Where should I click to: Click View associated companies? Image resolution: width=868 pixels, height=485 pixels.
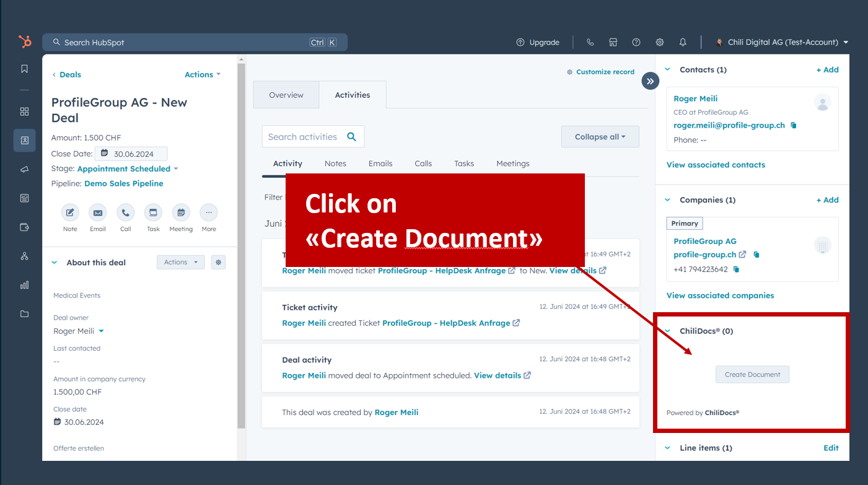[x=720, y=295]
